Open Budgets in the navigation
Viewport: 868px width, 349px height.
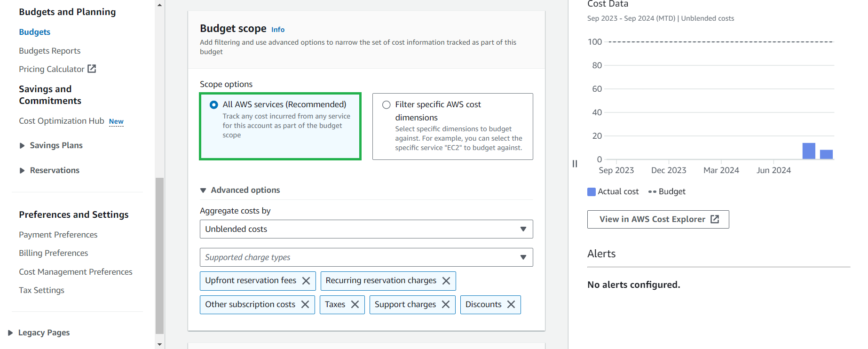click(35, 32)
